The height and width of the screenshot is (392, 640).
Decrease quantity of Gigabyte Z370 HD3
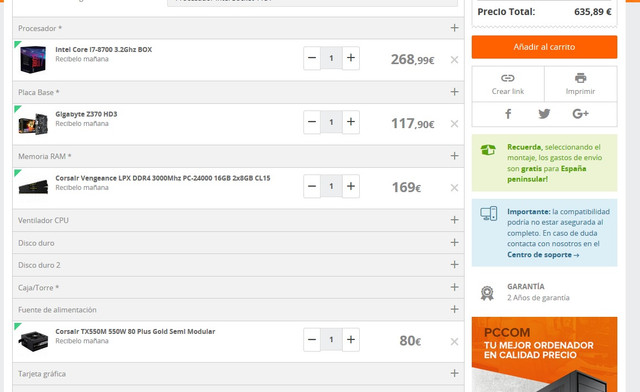[x=312, y=122]
